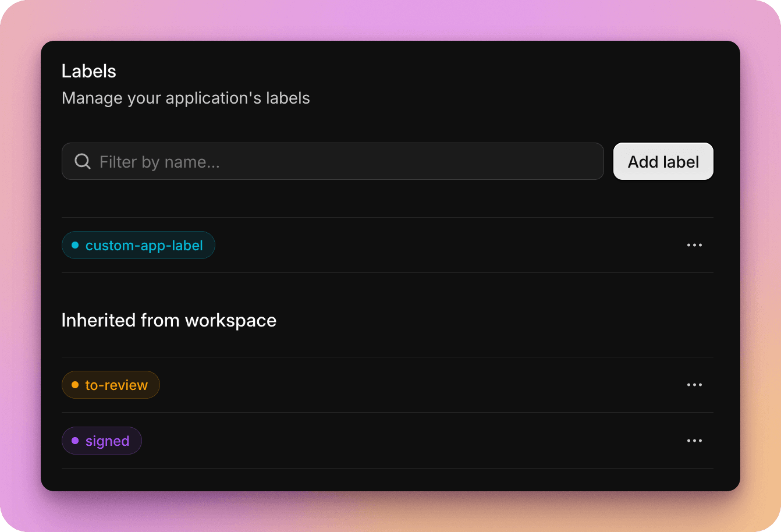
Task: Click the Labels heading
Action: pyautogui.click(x=88, y=70)
